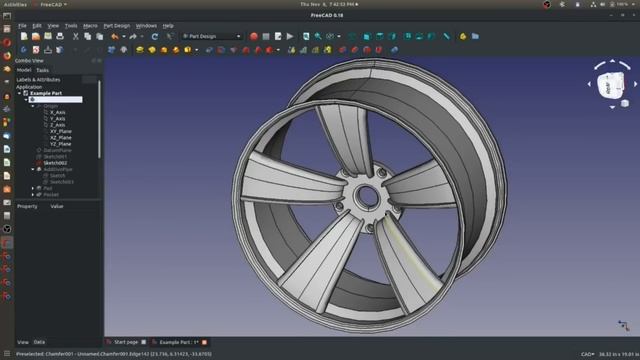Open the workbench selector showing Part Design

212,36
